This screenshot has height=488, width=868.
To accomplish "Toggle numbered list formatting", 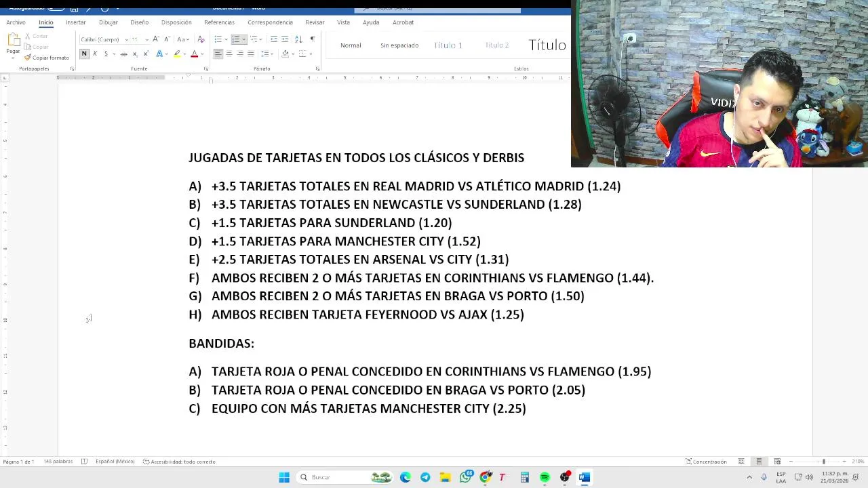I will click(236, 39).
